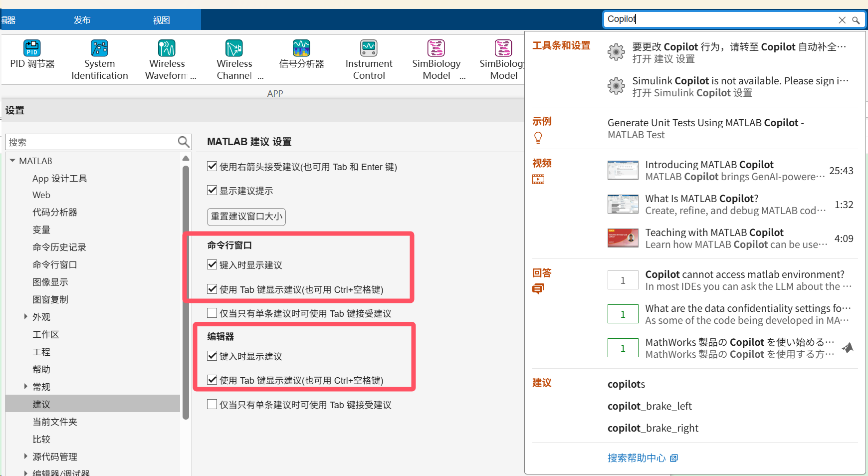The width and height of the screenshot is (868, 476).
Task: Toggle 显示建议提示 checkbox
Action: tap(212, 190)
